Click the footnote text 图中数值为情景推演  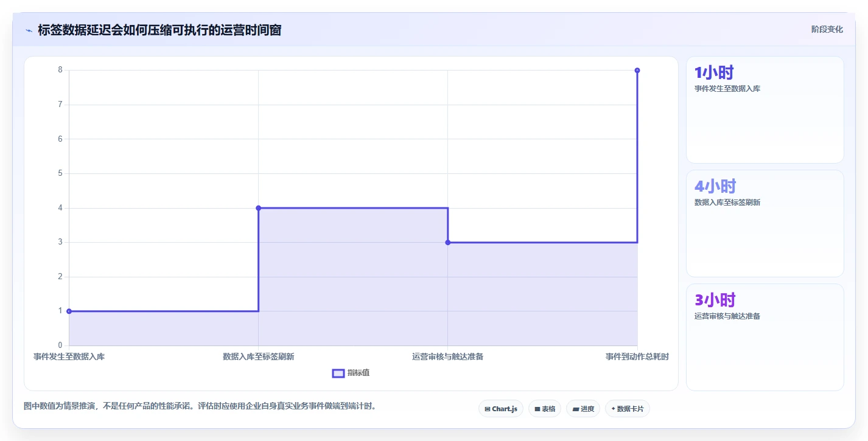tap(60, 406)
